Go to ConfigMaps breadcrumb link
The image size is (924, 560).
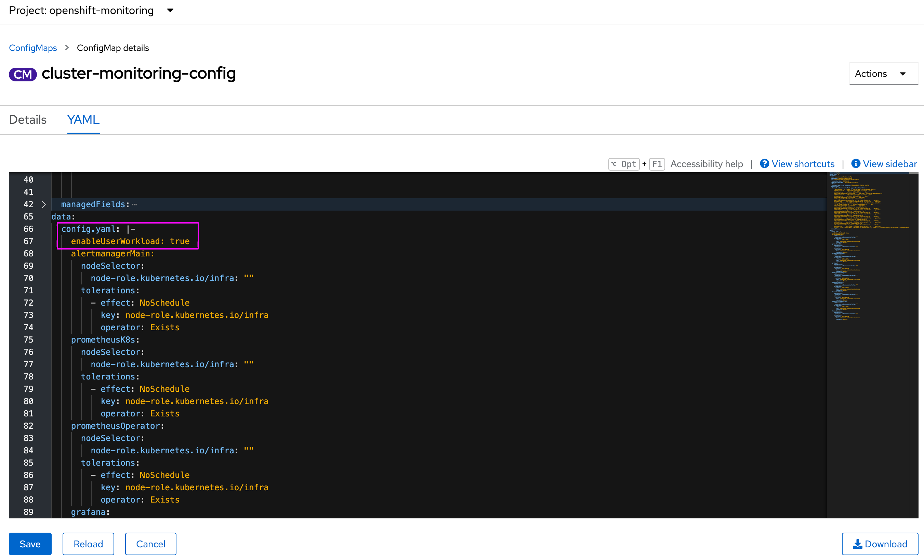(x=33, y=48)
